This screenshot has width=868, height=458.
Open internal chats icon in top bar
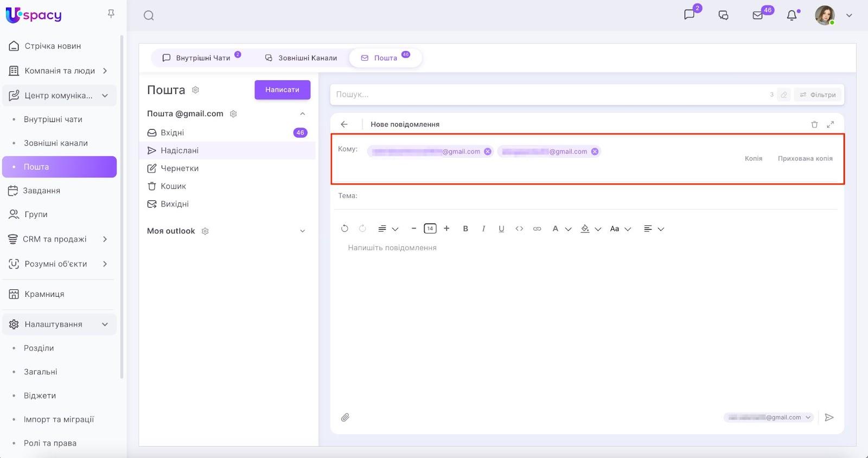690,15
